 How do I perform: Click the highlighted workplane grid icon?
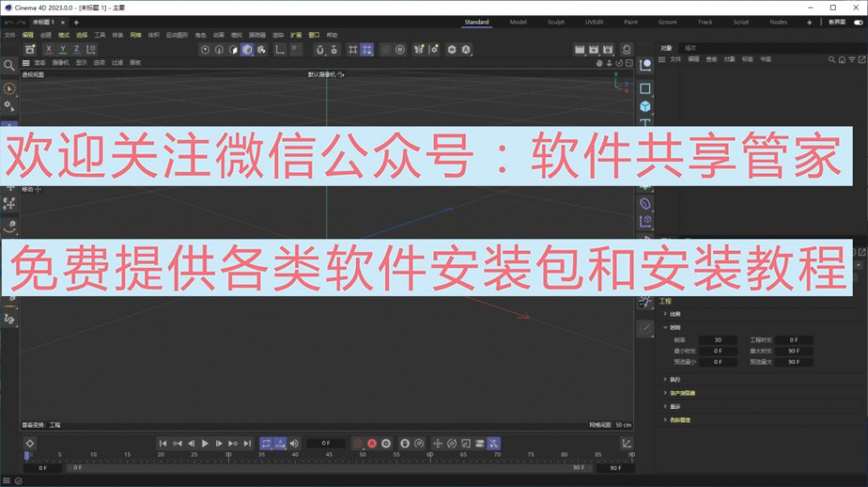click(x=367, y=50)
